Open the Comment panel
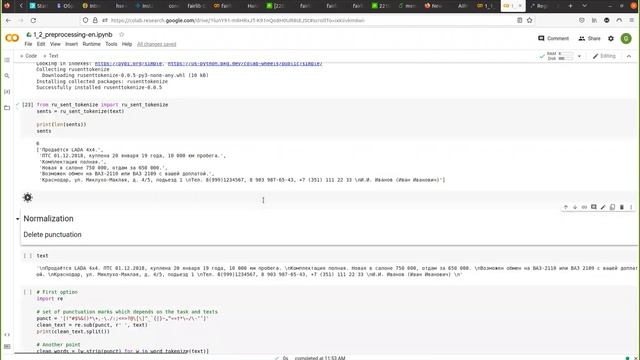Viewport: 640px width, 360px height. pyautogui.click(x=553, y=38)
